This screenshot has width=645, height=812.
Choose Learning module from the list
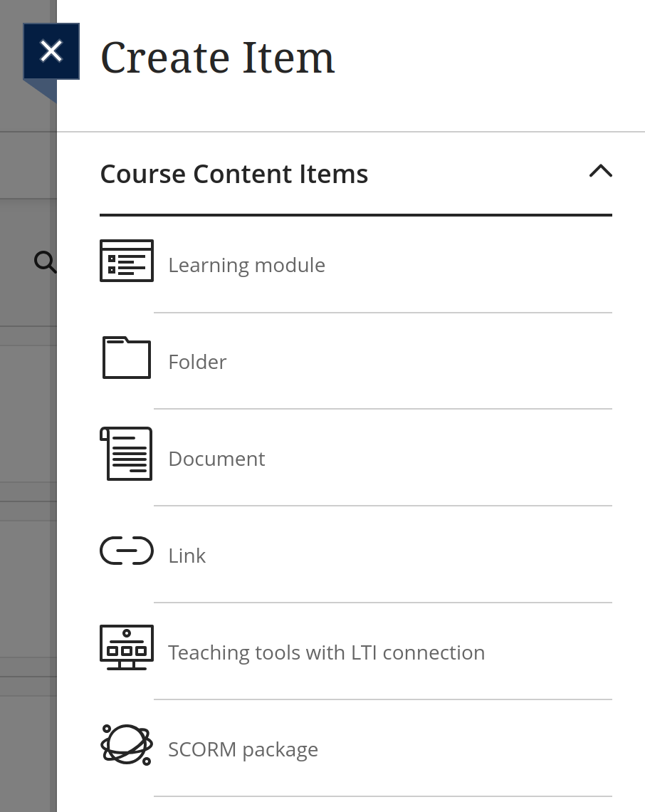(246, 264)
